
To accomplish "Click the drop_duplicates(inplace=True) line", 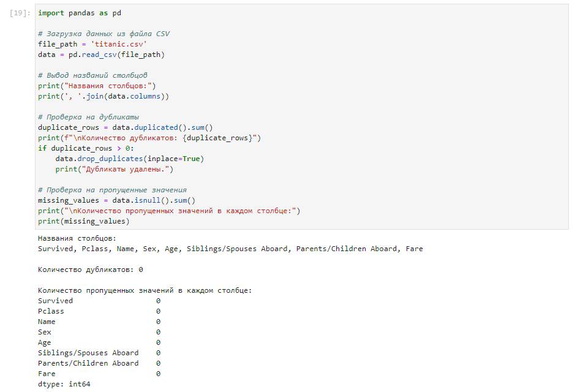I will pyautogui.click(x=129, y=159).
